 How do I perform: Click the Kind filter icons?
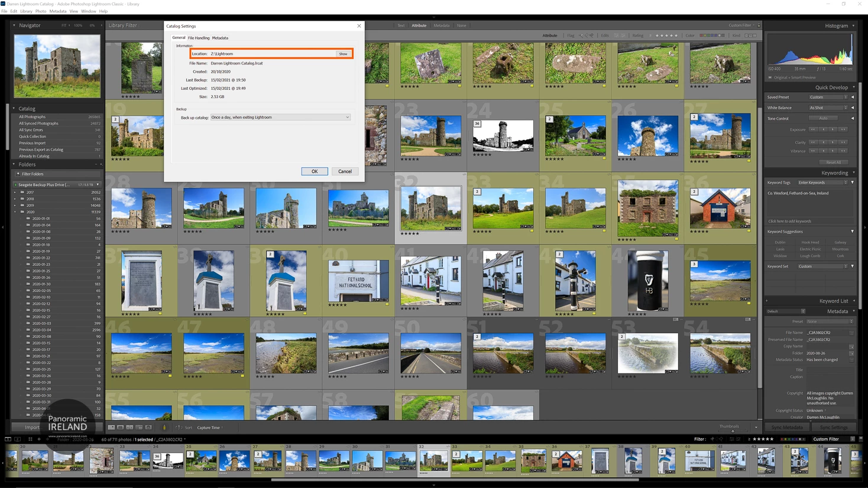point(750,35)
